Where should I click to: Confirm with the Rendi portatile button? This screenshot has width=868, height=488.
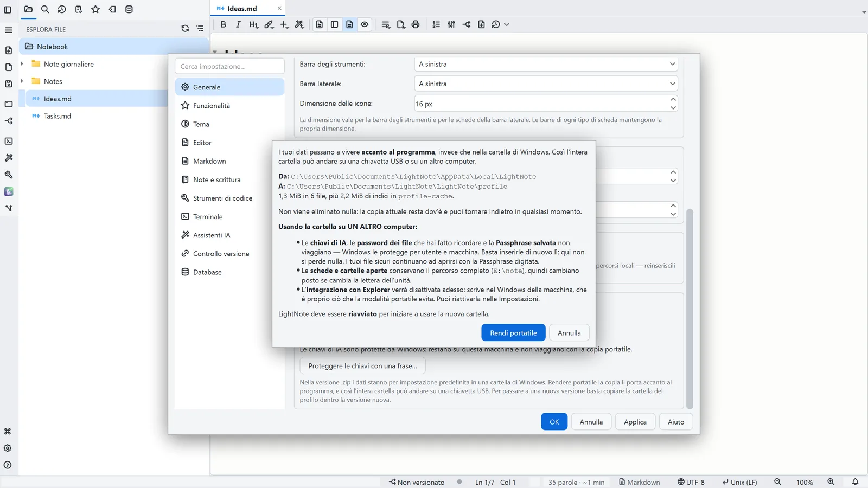(x=513, y=333)
